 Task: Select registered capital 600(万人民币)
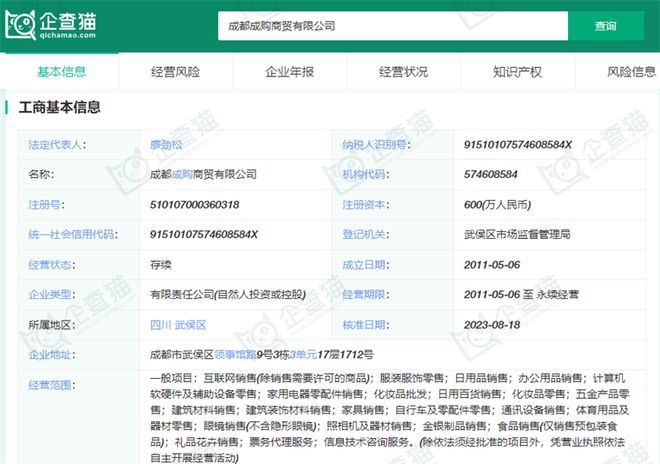click(497, 205)
